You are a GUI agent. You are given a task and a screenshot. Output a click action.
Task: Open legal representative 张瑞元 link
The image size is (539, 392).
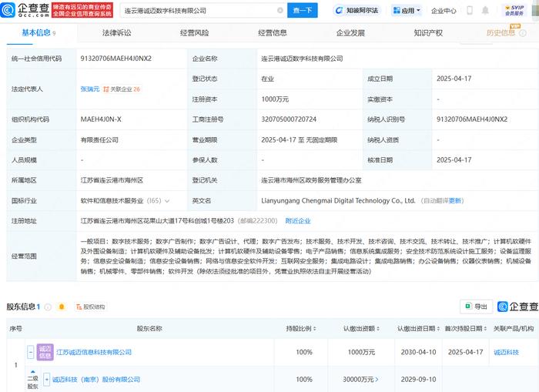click(x=90, y=89)
